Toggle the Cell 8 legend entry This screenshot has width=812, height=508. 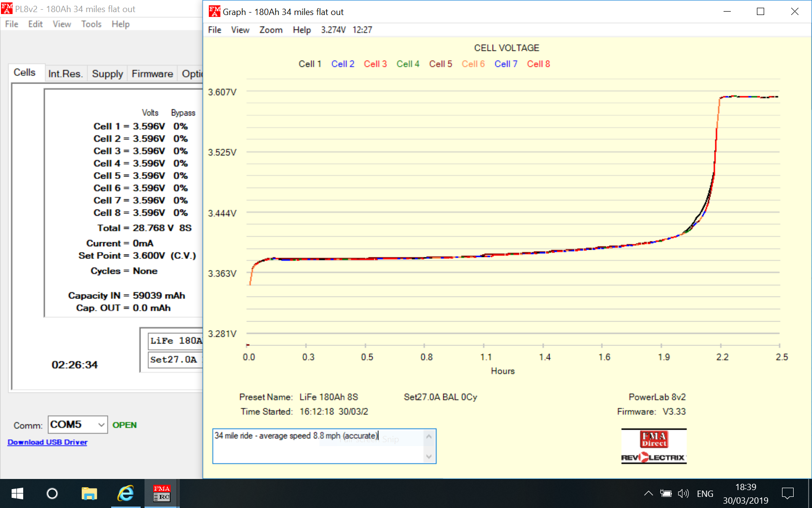pos(538,64)
